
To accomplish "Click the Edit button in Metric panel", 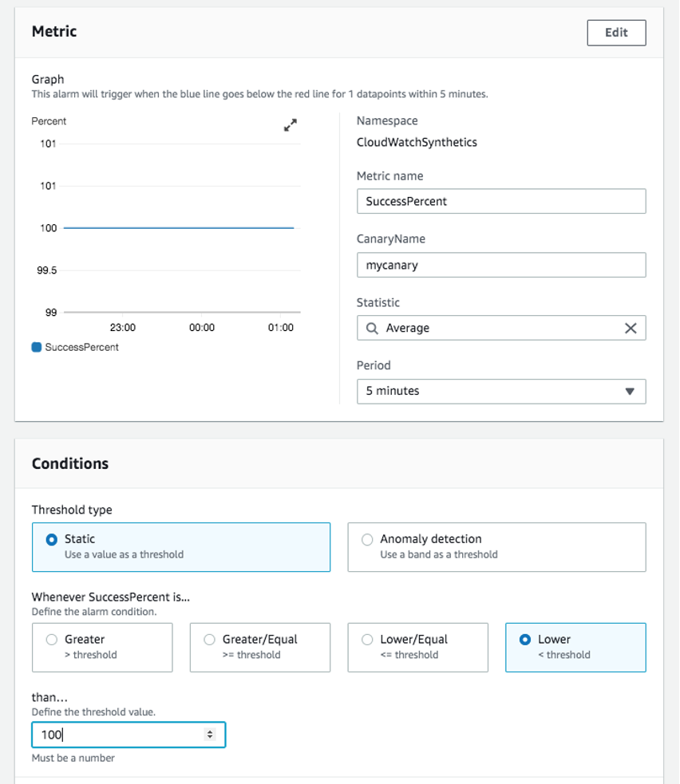I will [x=616, y=33].
